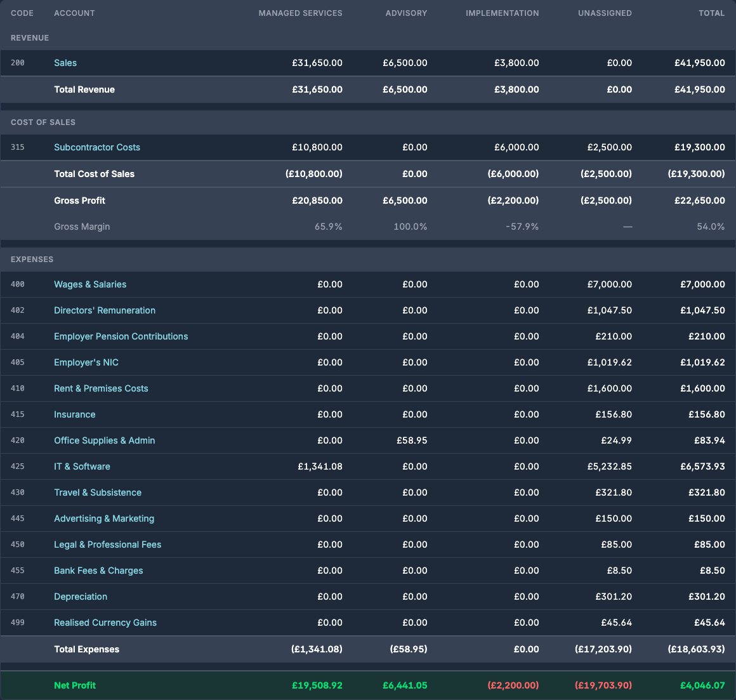Open Bank Fees & Charges account

[98, 571]
